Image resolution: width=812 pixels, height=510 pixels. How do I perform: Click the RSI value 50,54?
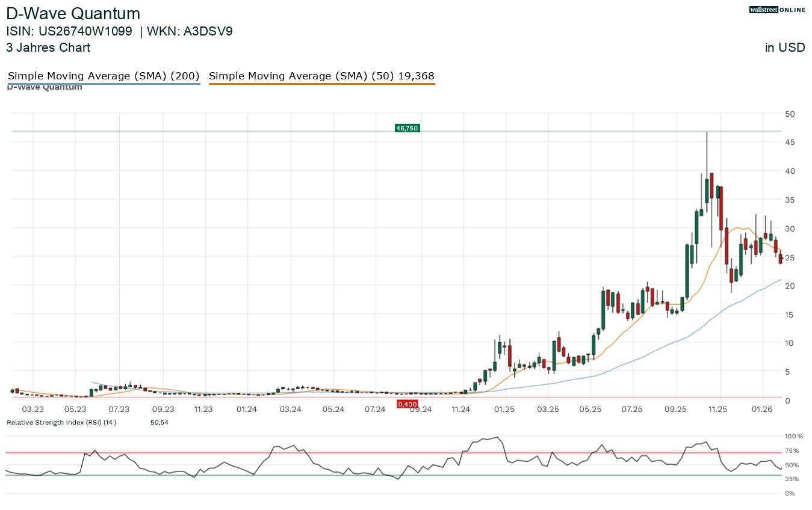coord(160,422)
